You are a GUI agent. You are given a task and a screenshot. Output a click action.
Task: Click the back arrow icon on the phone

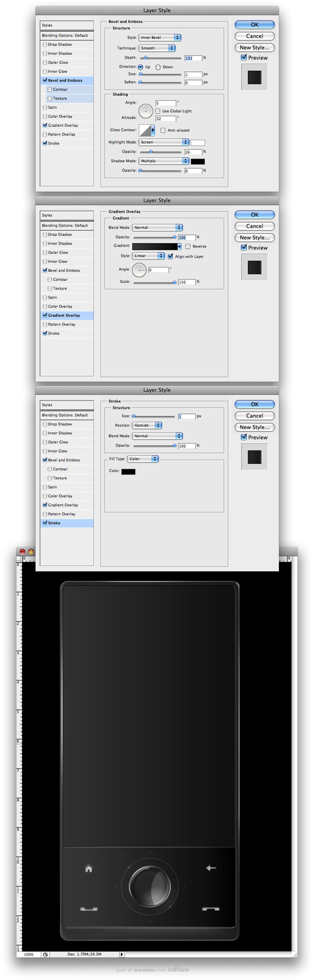[x=211, y=868]
